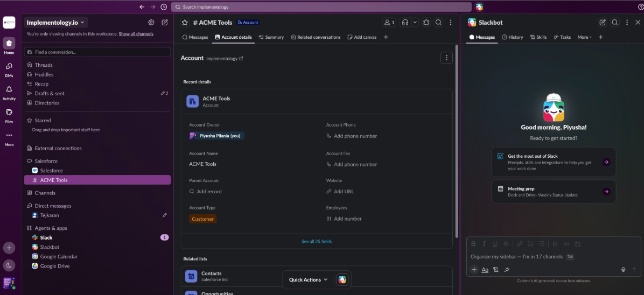This screenshot has width=644, height=295.
Task: Insert a link in Slackbot composer
Action: click(520, 244)
